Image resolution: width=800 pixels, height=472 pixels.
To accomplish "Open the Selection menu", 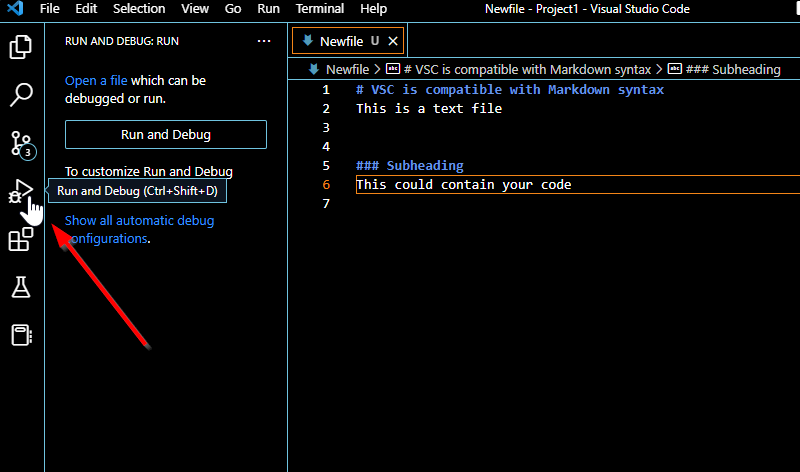I will pos(139,9).
